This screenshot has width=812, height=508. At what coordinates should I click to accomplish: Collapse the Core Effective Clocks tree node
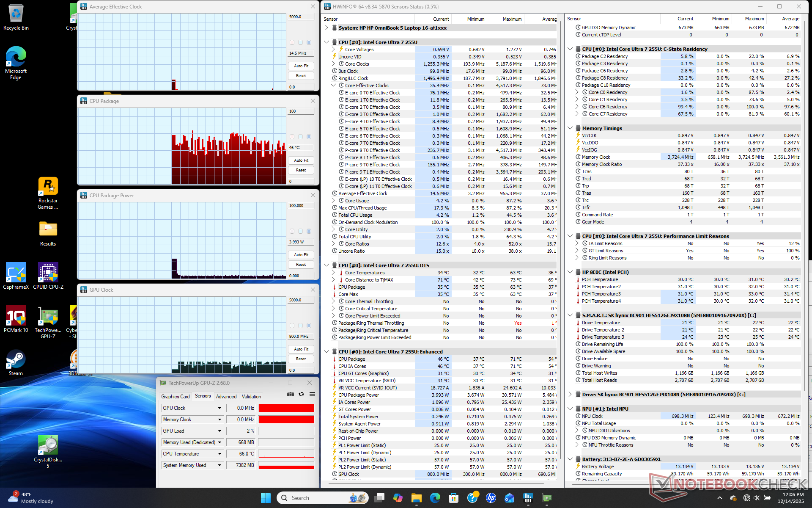[x=333, y=86]
